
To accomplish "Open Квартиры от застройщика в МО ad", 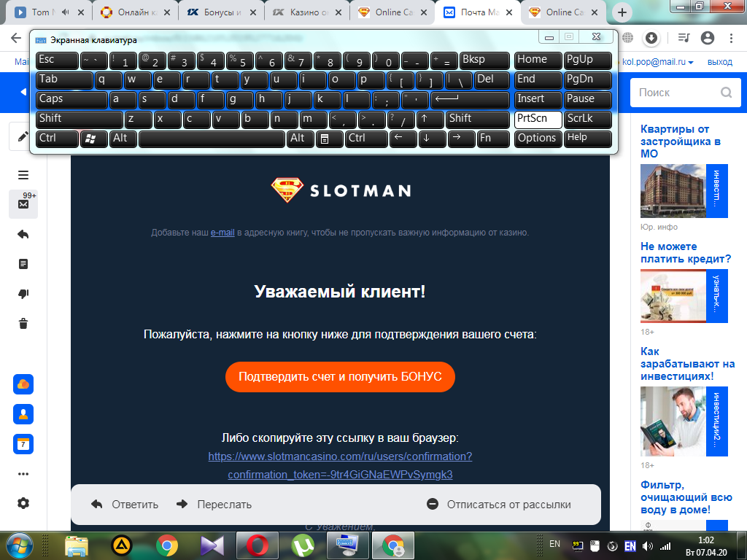I will 681,141.
